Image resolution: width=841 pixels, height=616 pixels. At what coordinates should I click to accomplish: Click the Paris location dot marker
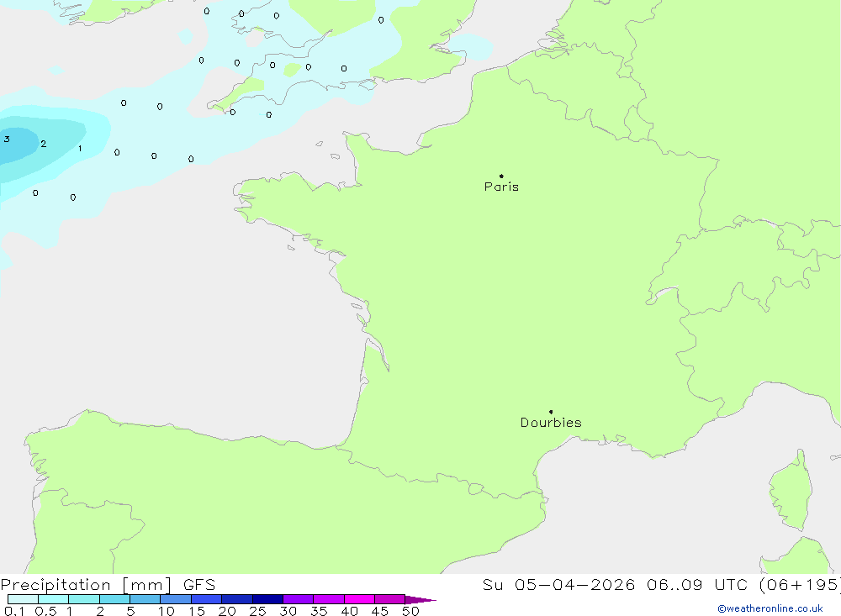[501, 176]
